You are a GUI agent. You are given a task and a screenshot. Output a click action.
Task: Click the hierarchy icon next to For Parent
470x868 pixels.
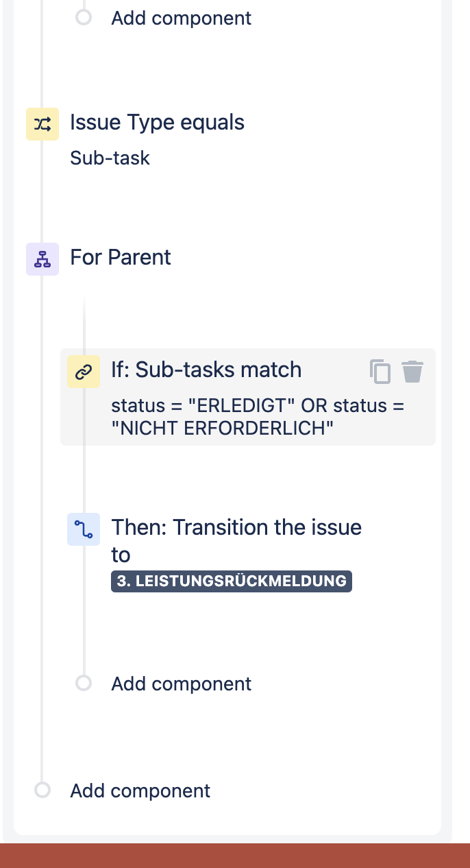(42, 258)
